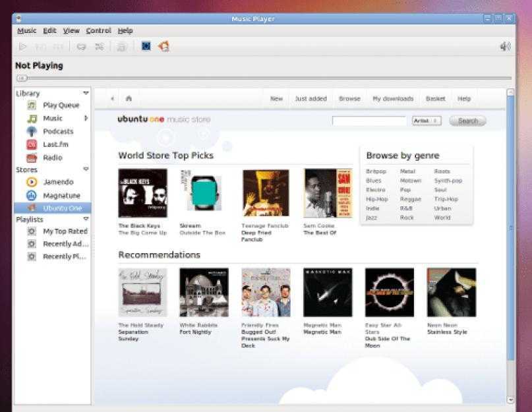
Task: Select Music in the Library sidebar
Action: [x=44, y=119]
